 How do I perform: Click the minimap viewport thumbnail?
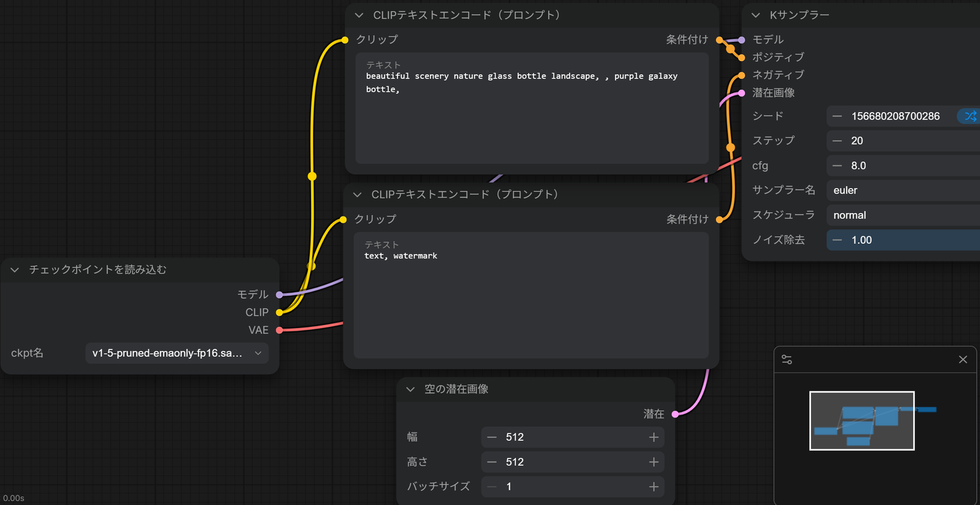pyautogui.click(x=862, y=421)
